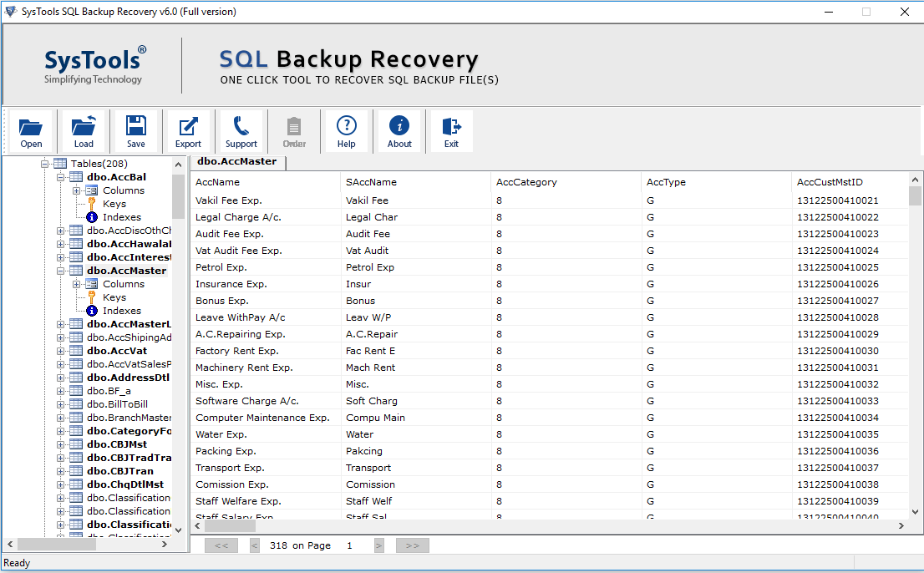Click the table icon beside dbo.ChqDtlMst

tap(76, 484)
